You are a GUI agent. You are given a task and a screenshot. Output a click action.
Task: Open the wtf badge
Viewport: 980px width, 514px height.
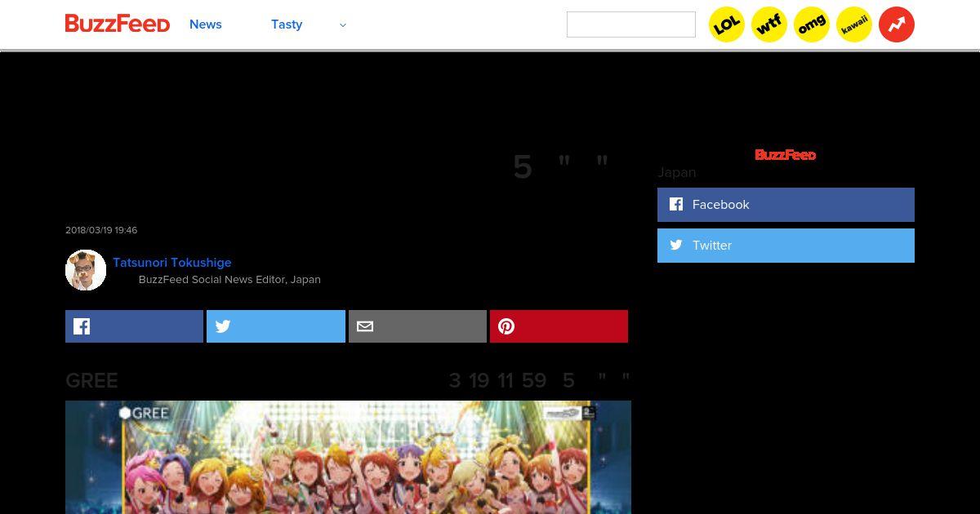[769, 24]
